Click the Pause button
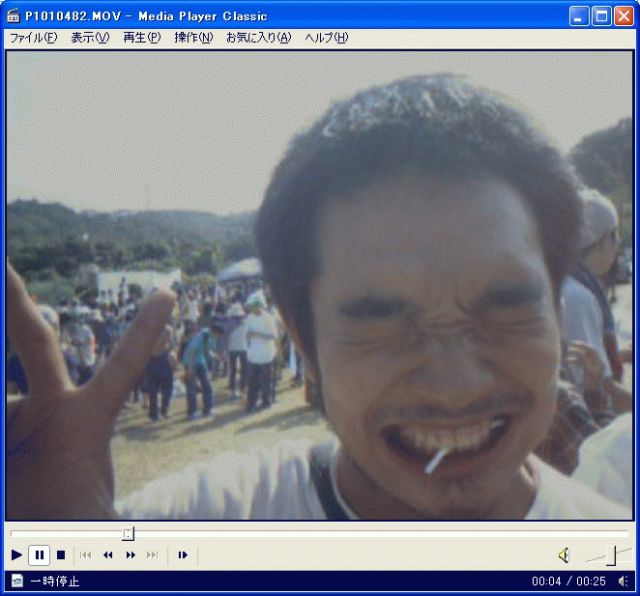 point(39,555)
